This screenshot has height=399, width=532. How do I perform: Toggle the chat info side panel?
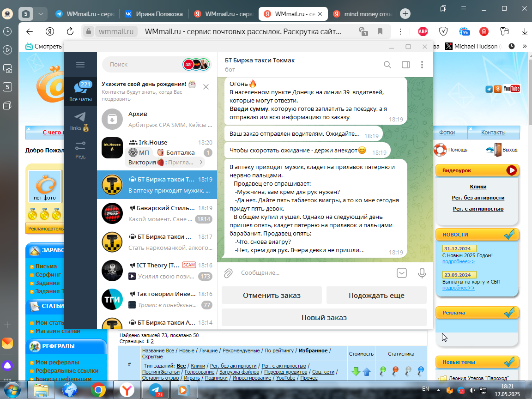(x=406, y=65)
